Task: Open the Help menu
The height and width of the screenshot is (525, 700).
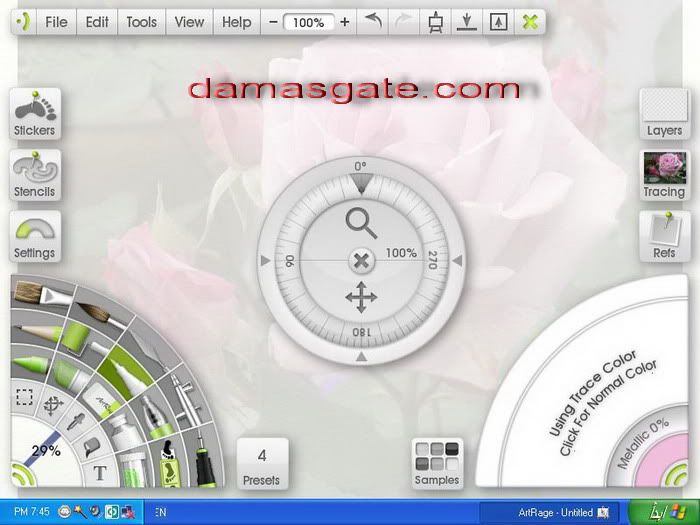Action: [237, 22]
